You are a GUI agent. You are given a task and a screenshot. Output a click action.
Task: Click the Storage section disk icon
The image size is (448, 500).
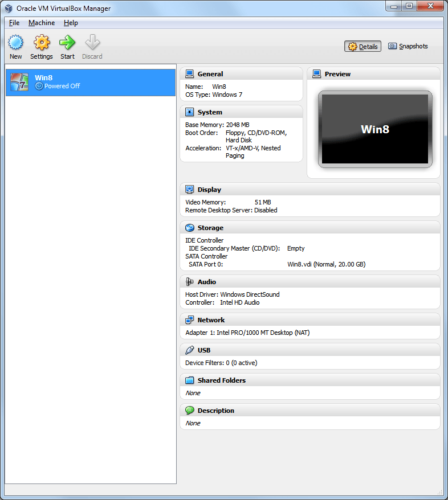pyautogui.click(x=190, y=228)
